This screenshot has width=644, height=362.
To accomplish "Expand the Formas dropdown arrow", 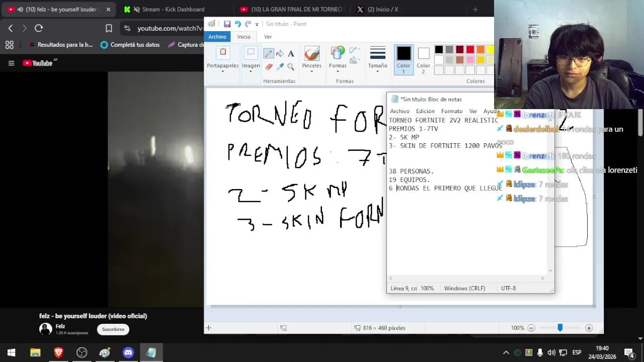I will [x=338, y=71].
